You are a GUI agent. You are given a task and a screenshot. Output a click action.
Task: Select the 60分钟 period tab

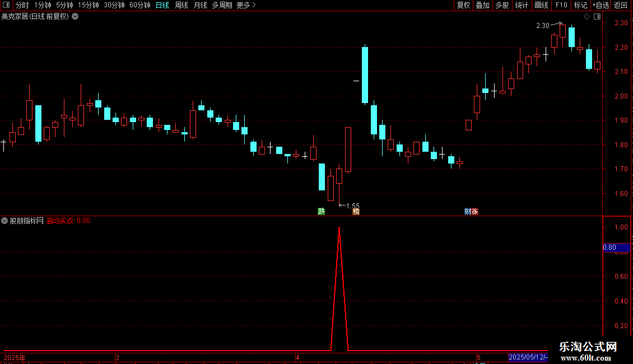coord(140,5)
